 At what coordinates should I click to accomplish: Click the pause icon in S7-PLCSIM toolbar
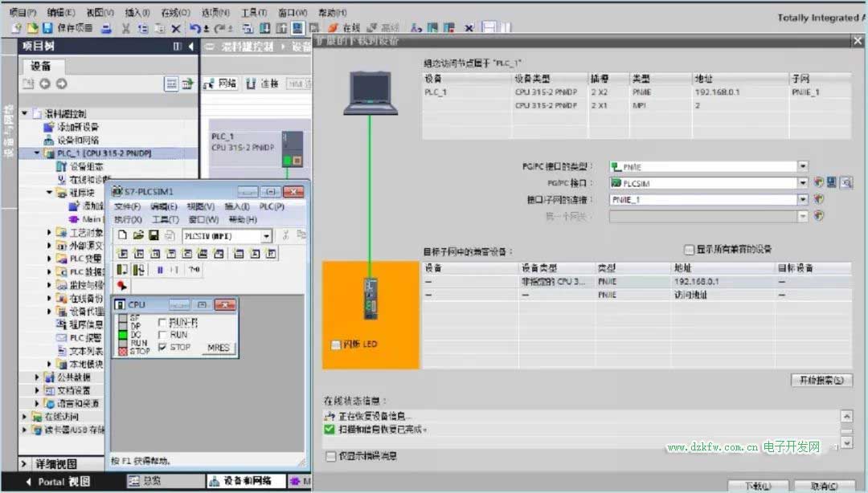[159, 270]
